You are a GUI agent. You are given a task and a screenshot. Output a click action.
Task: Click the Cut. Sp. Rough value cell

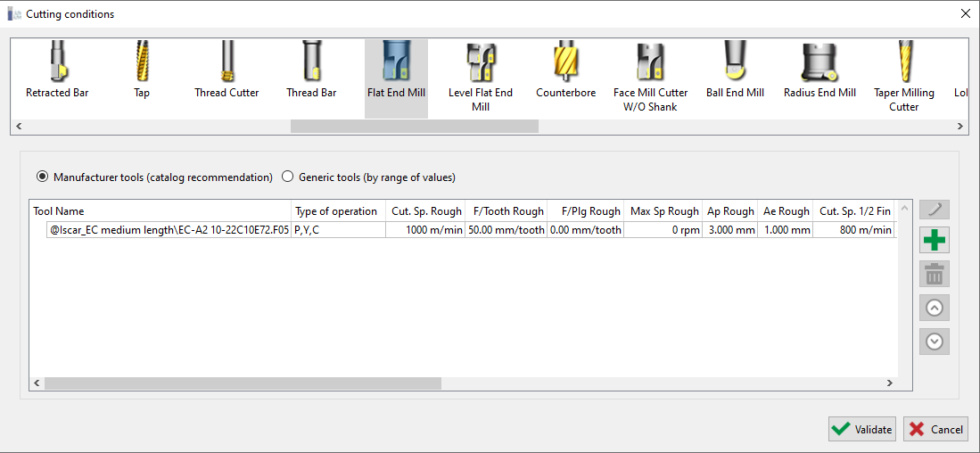click(424, 230)
